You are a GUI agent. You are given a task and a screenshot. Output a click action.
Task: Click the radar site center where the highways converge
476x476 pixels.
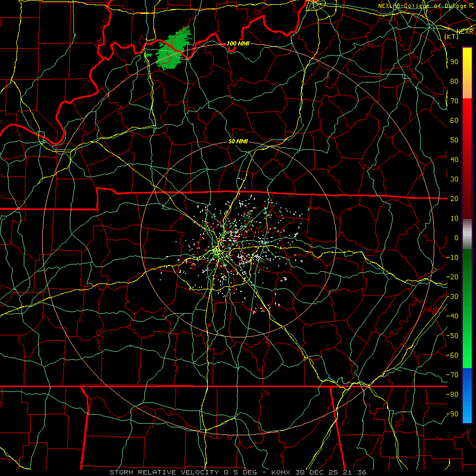217,251
